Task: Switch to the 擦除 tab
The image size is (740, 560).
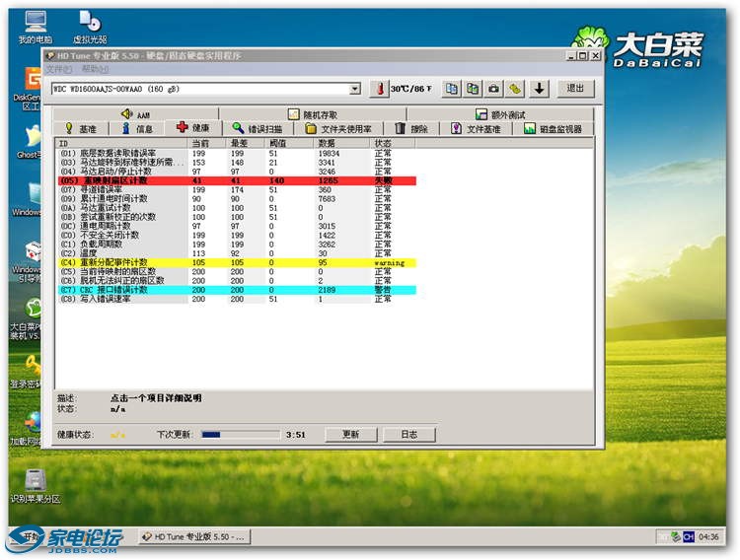Action: [x=411, y=128]
